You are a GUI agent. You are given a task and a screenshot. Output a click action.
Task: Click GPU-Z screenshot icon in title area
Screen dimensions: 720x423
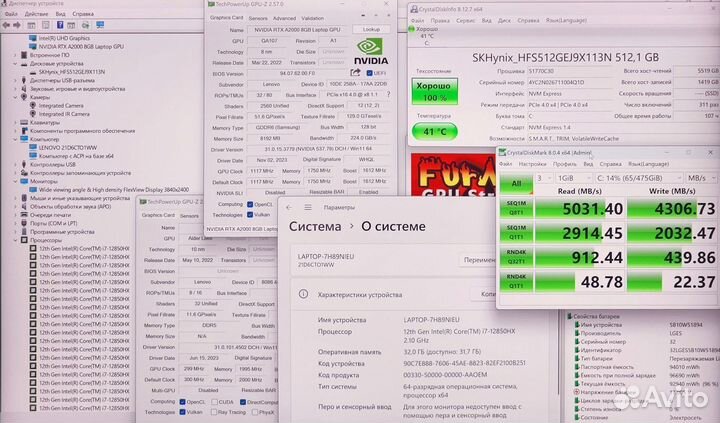363,15
